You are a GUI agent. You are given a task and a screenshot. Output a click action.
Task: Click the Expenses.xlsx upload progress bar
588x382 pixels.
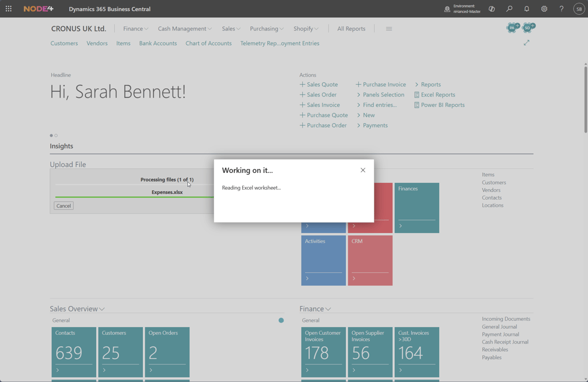tap(134, 197)
